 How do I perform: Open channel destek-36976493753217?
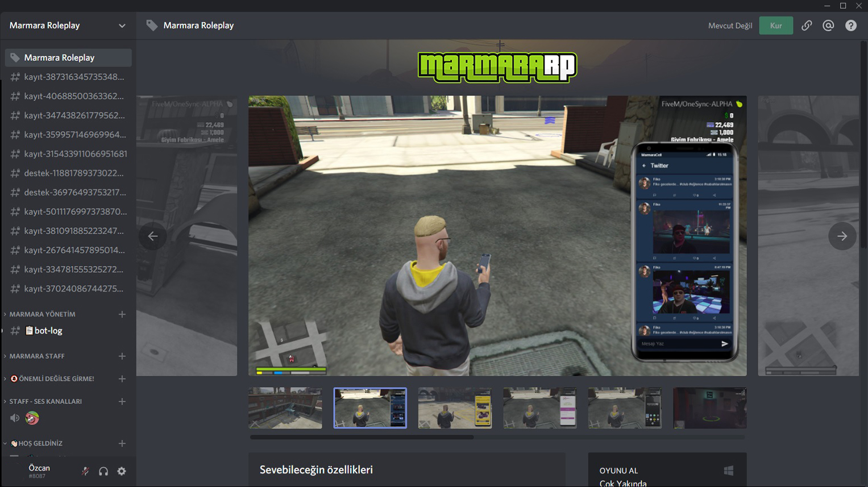pyautogui.click(x=68, y=193)
